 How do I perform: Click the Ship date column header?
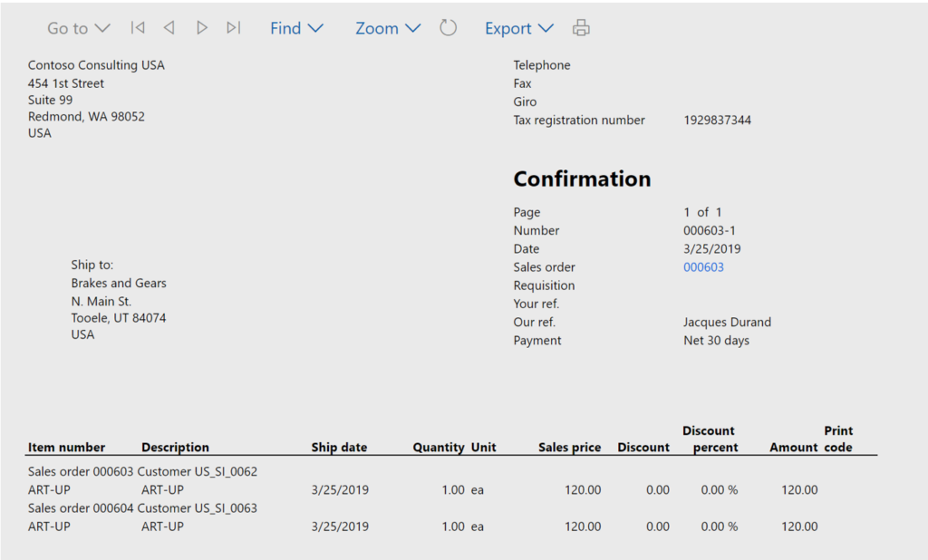339,447
